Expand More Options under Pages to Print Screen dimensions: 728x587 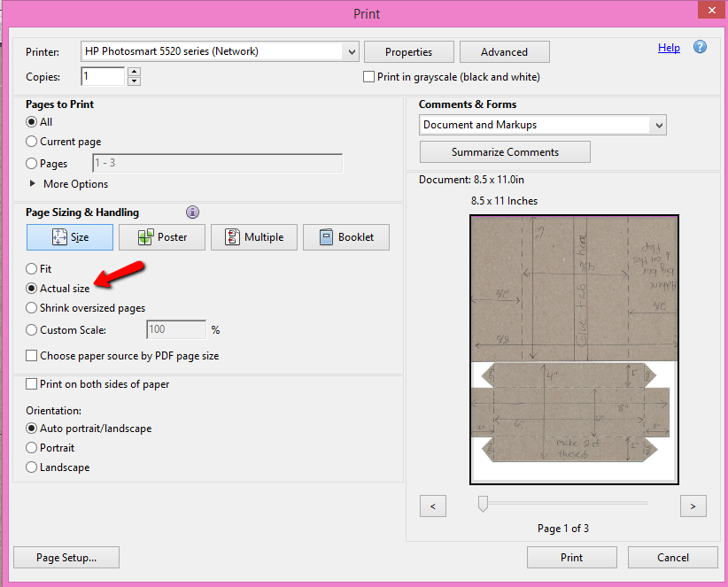click(x=35, y=184)
